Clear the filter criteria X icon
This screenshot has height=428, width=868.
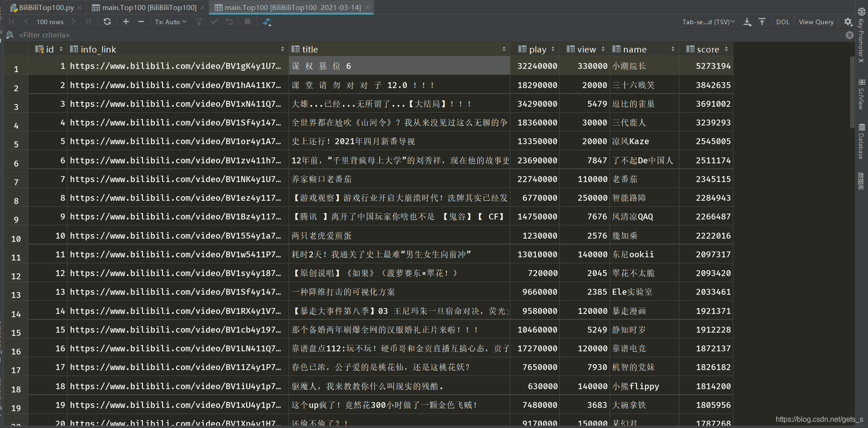pyautogui.click(x=850, y=35)
